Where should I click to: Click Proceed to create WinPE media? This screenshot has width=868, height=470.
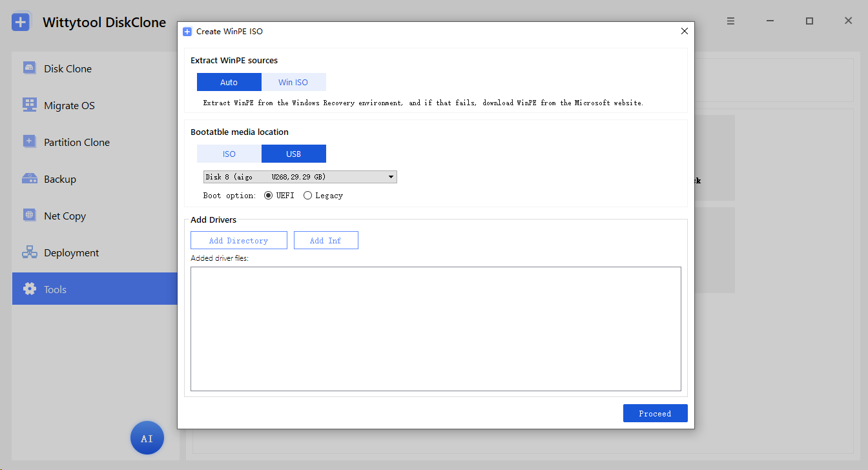tap(656, 413)
